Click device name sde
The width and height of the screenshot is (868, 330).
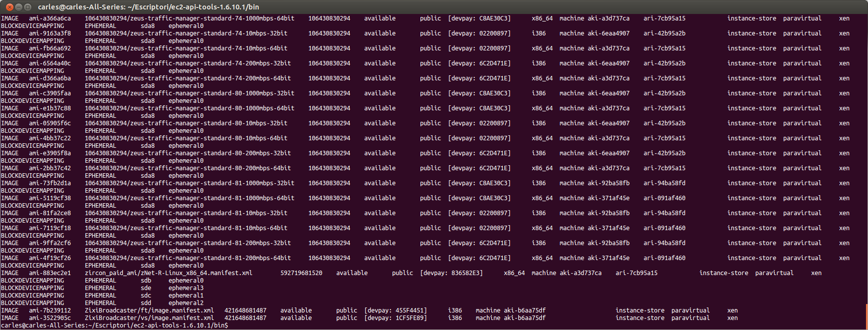click(x=146, y=288)
